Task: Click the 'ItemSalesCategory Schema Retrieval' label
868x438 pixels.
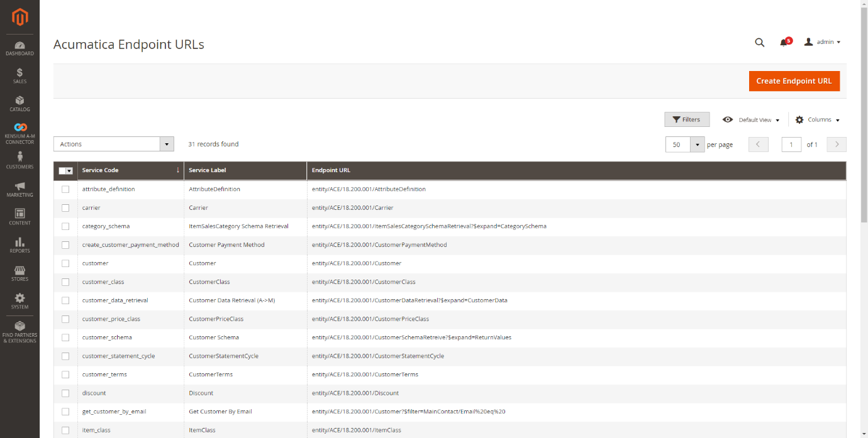Action: coord(238,226)
